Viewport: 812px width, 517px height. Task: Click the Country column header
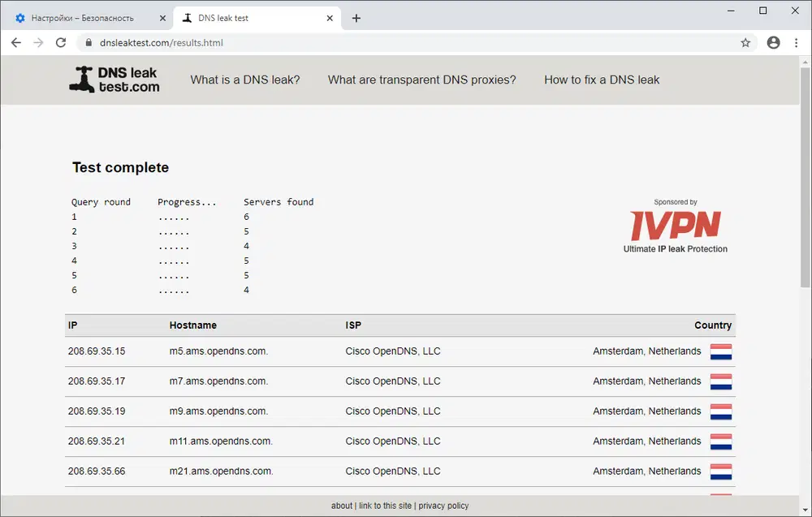[713, 325]
